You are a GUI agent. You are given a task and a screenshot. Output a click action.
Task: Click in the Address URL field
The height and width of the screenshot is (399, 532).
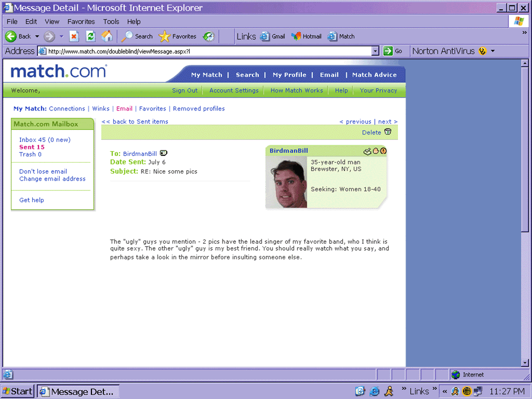pyautogui.click(x=205, y=51)
